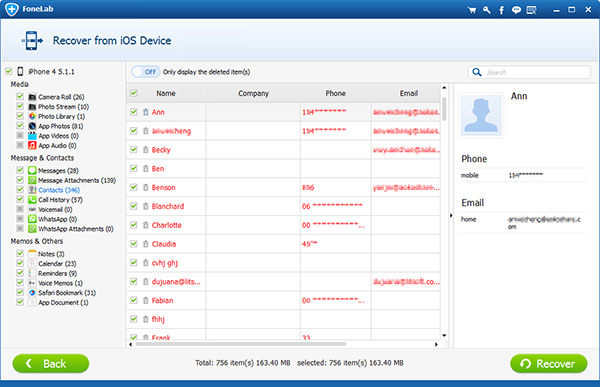This screenshot has height=387, width=600.
Task: Select Photo Stream (10) category
Action: tap(64, 107)
